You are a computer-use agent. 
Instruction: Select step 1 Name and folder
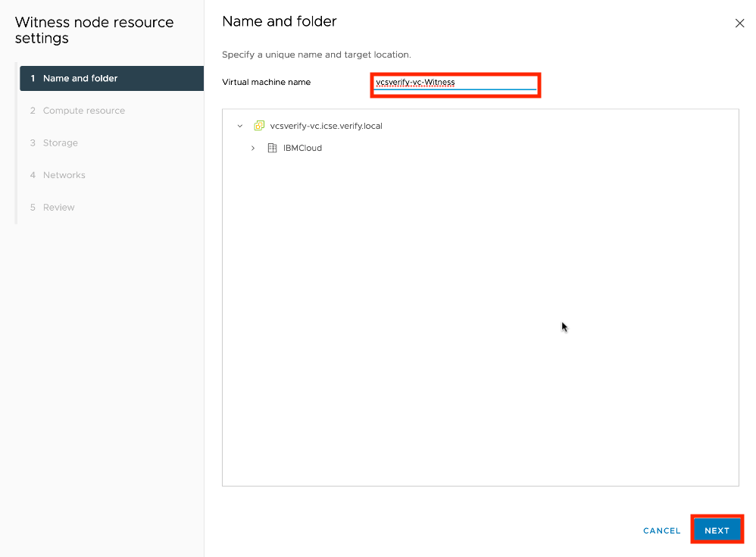(x=111, y=78)
